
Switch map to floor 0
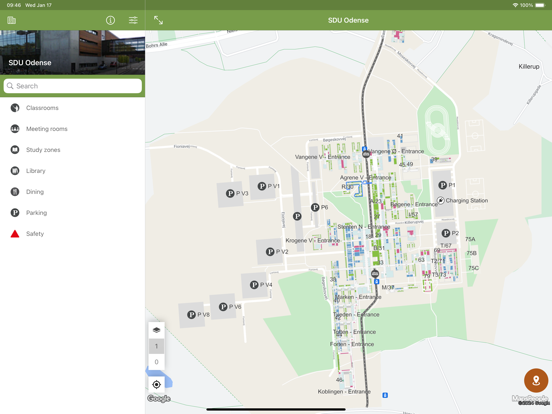(x=156, y=362)
